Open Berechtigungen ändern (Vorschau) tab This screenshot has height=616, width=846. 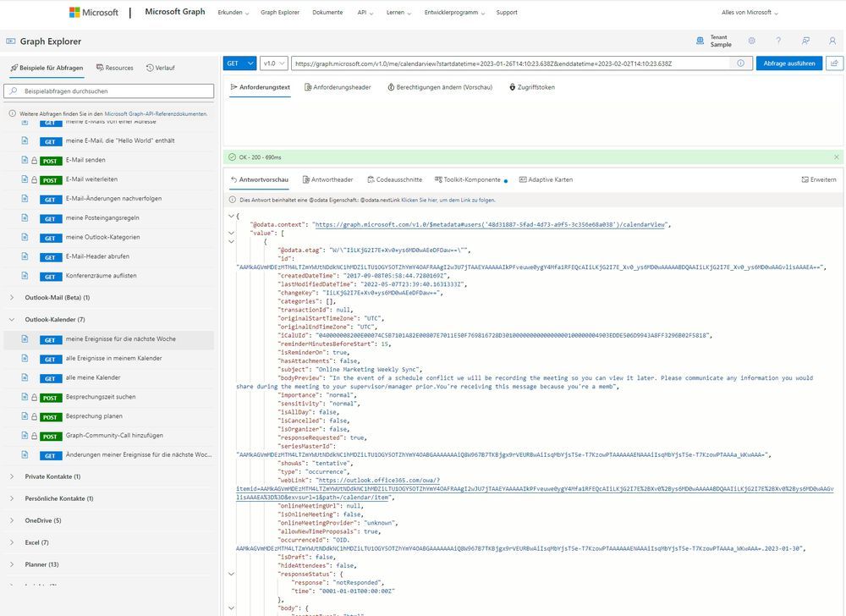(440, 87)
